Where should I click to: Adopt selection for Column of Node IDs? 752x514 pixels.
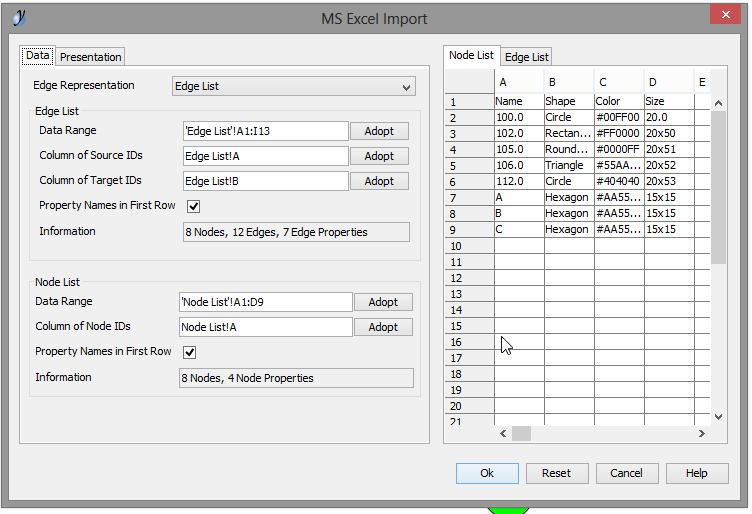pos(383,327)
